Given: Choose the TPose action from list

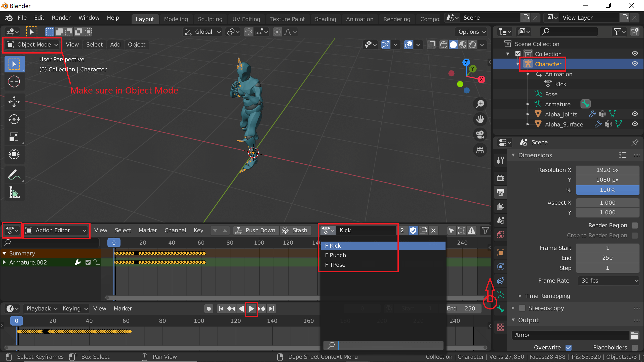Looking at the screenshot, I should click(383, 265).
